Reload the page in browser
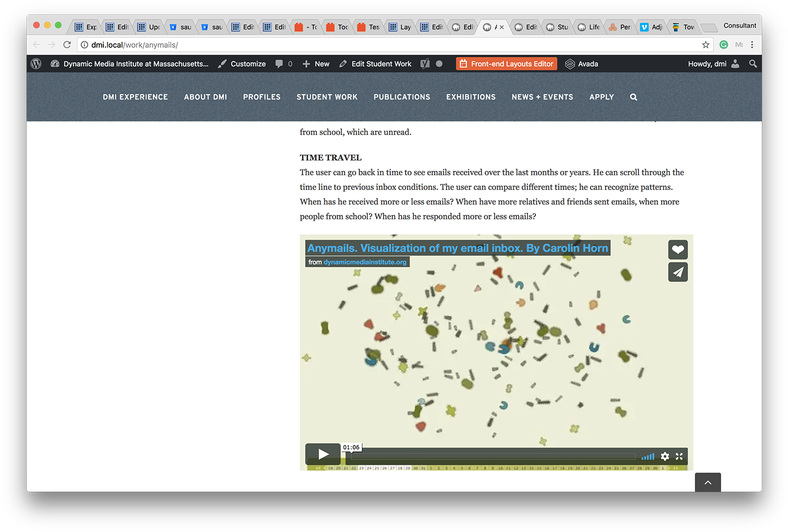This screenshot has height=532, width=788. click(67, 45)
